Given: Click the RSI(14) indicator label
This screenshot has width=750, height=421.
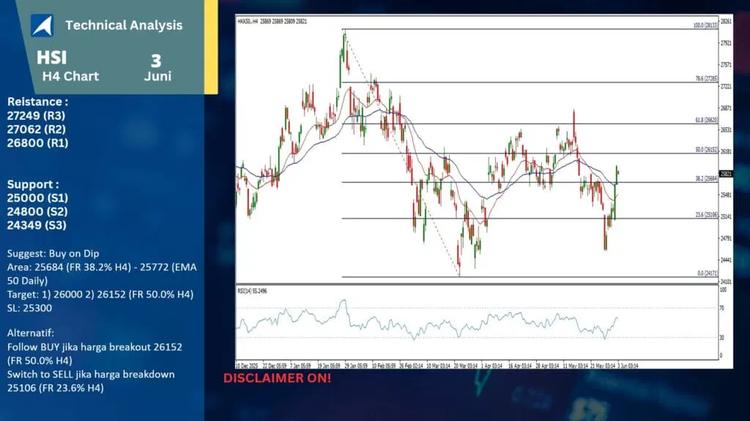Looking at the screenshot, I should pyautogui.click(x=252, y=291).
